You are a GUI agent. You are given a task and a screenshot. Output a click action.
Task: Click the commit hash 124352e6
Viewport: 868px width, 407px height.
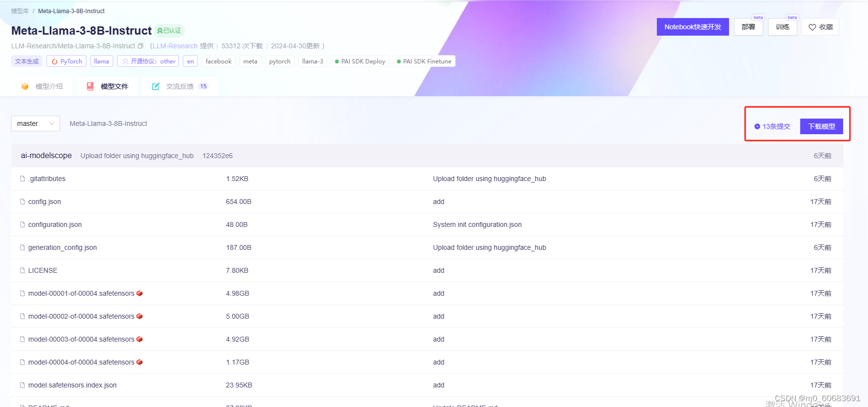coord(217,156)
